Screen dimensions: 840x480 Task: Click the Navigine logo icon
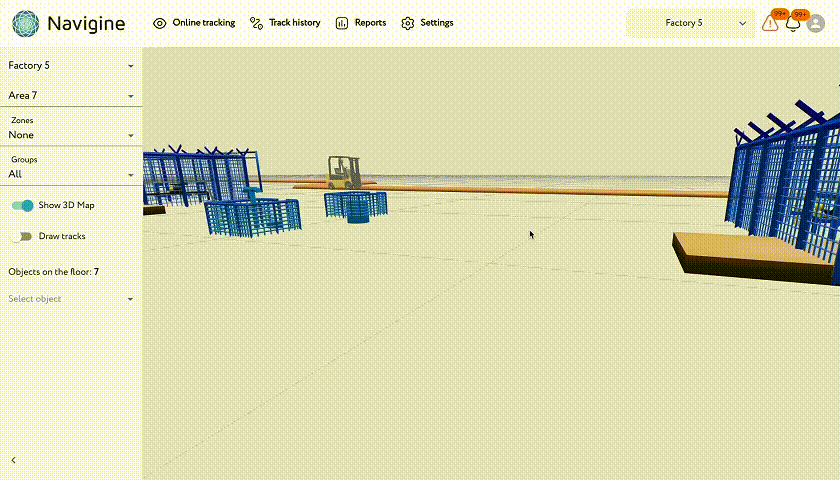pos(26,23)
